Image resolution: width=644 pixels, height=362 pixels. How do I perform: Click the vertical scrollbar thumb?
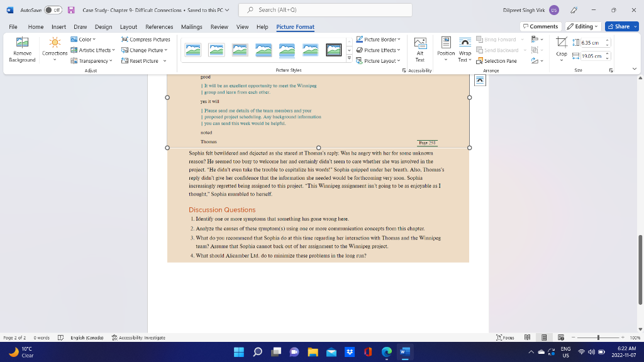tap(640, 270)
